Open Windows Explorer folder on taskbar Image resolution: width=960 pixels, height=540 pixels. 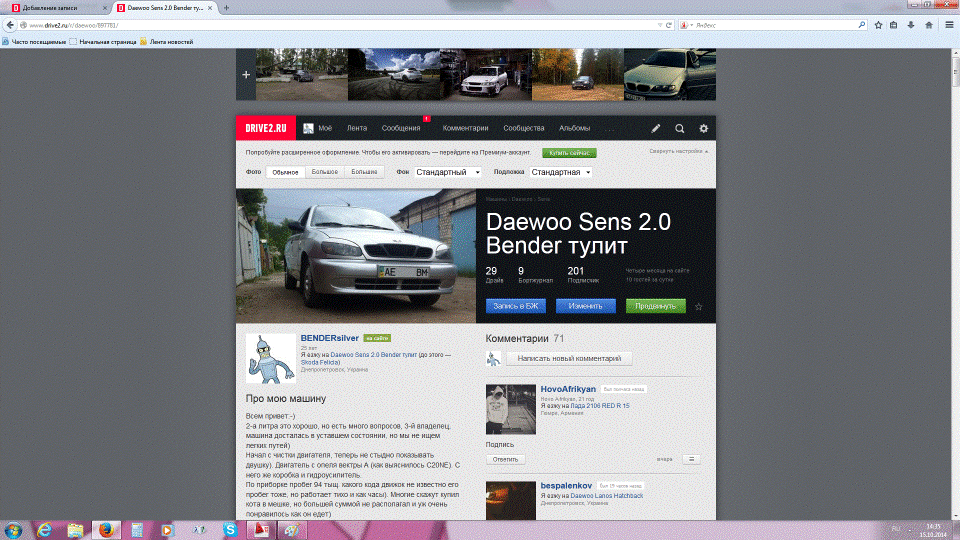point(75,530)
